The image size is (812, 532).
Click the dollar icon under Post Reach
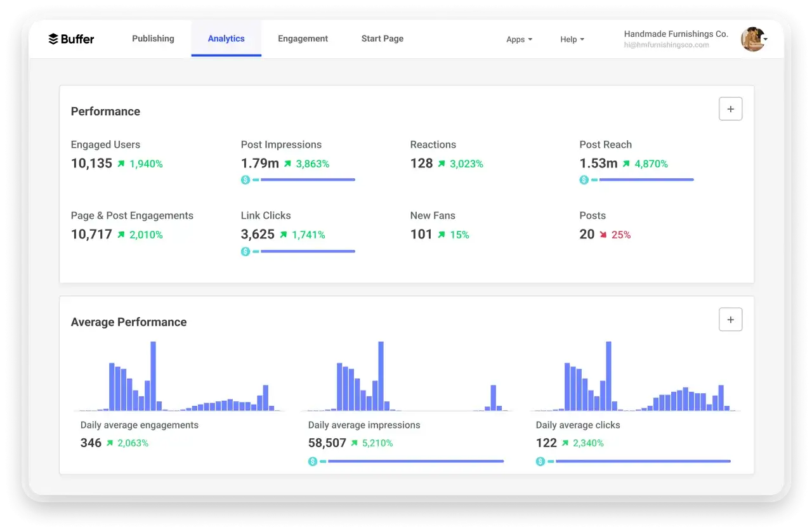point(584,180)
